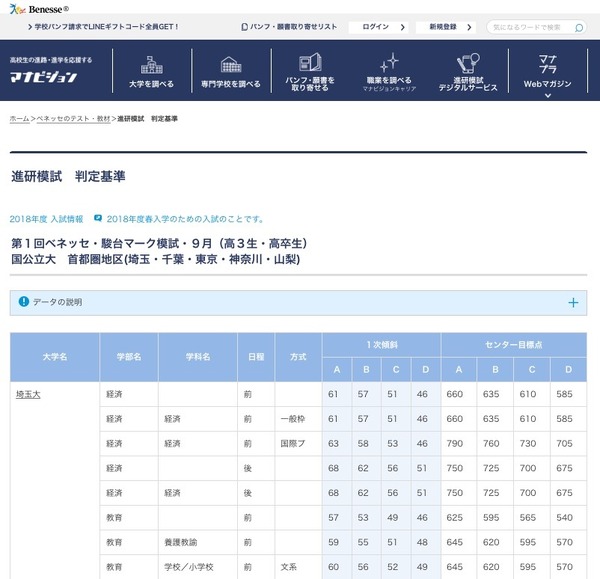
Task: Click the 学科名 column header
Action: click(198, 357)
